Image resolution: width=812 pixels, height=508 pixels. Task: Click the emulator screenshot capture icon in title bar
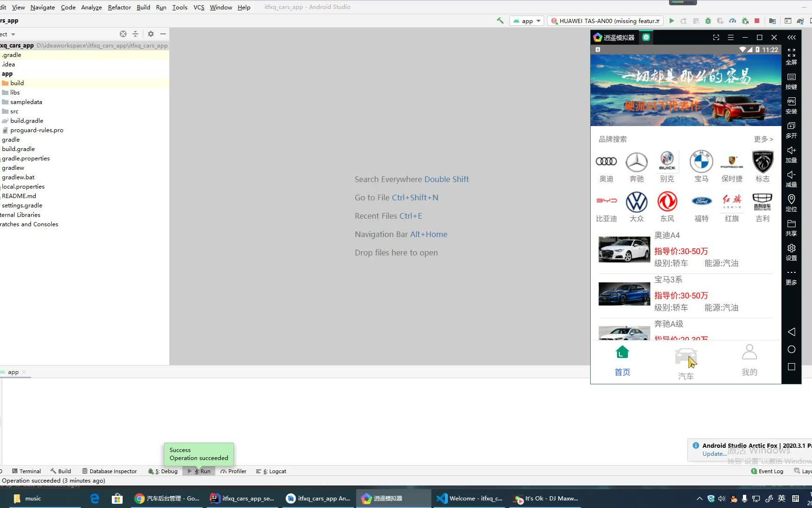click(x=716, y=37)
